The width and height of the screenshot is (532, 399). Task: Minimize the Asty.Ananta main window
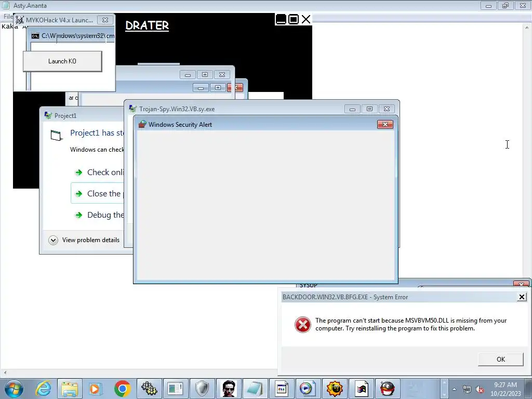click(x=488, y=5)
